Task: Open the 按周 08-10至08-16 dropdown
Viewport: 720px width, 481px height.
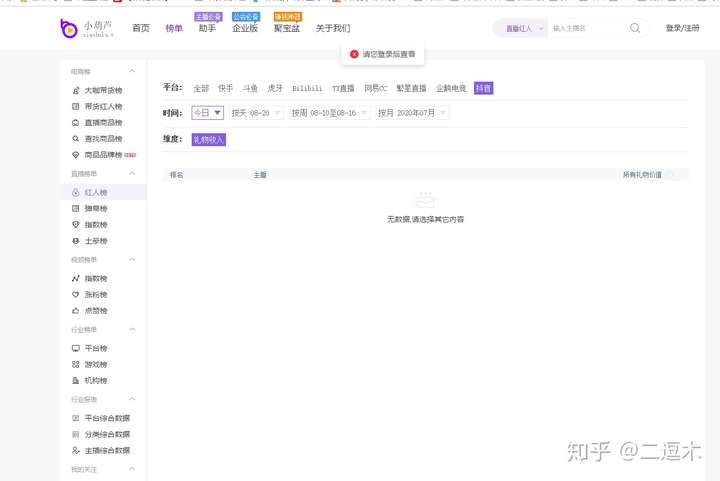Action: pyautogui.click(x=330, y=112)
